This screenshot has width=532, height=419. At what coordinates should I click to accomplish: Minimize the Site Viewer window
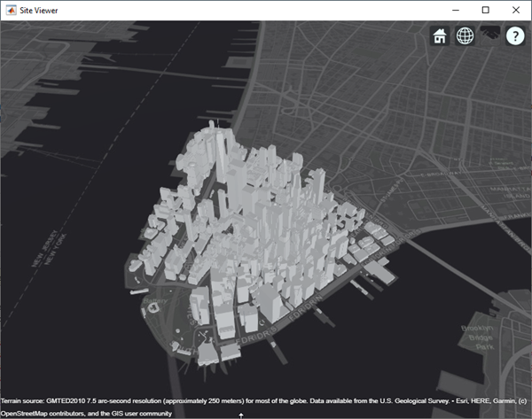pyautogui.click(x=456, y=10)
